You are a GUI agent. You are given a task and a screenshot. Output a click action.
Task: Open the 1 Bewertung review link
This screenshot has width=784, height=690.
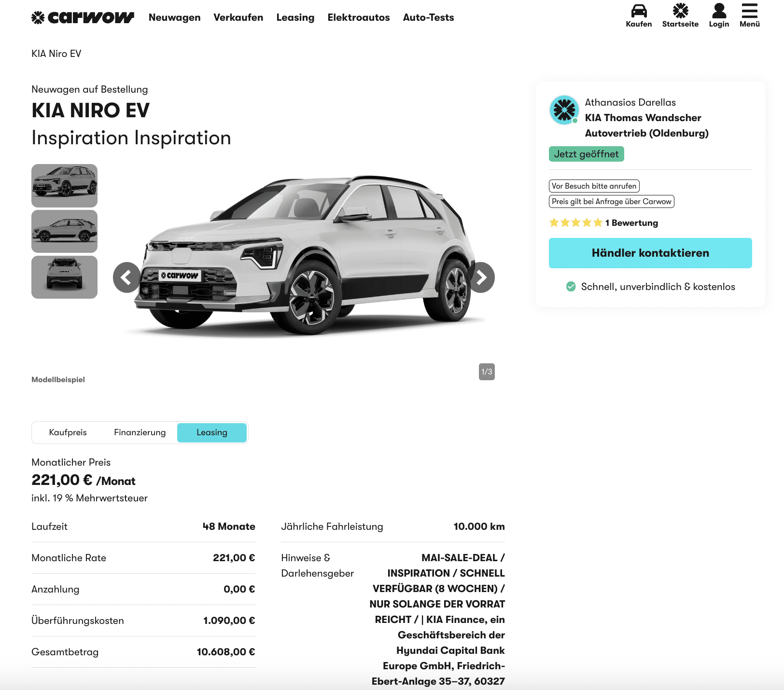click(631, 223)
